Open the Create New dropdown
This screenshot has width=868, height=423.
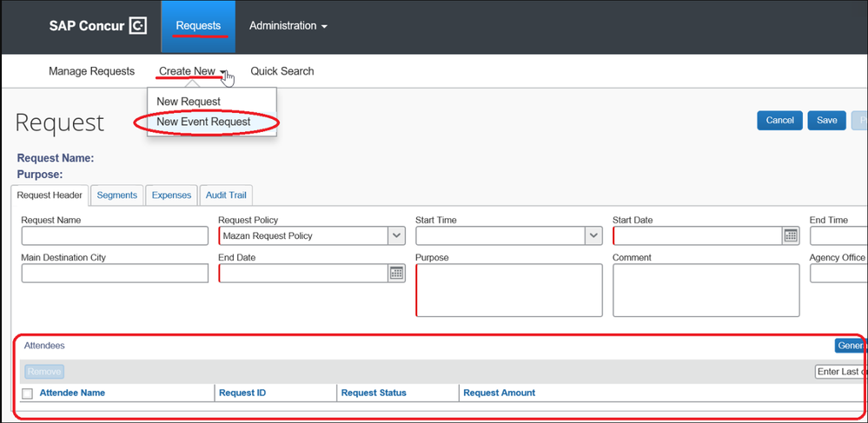click(192, 71)
